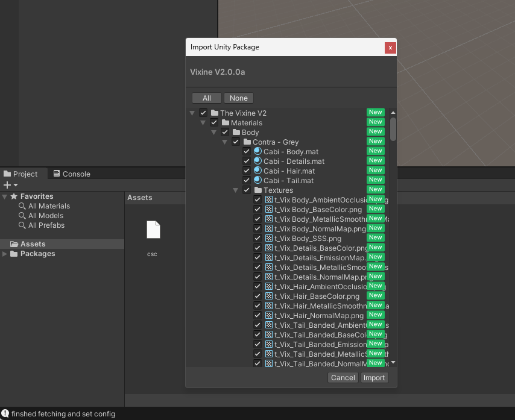Open the plus create dropdown in Project panel
This screenshot has width=515, height=420.
coord(10,185)
